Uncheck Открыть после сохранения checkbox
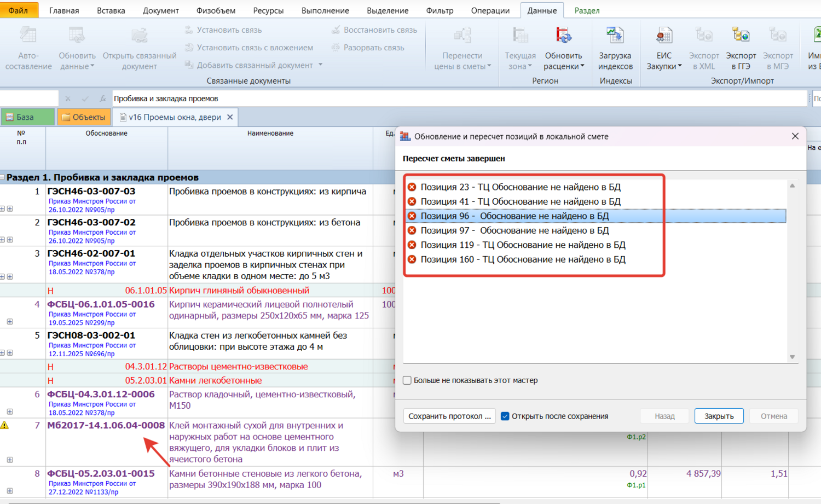The image size is (821, 504). (x=505, y=416)
